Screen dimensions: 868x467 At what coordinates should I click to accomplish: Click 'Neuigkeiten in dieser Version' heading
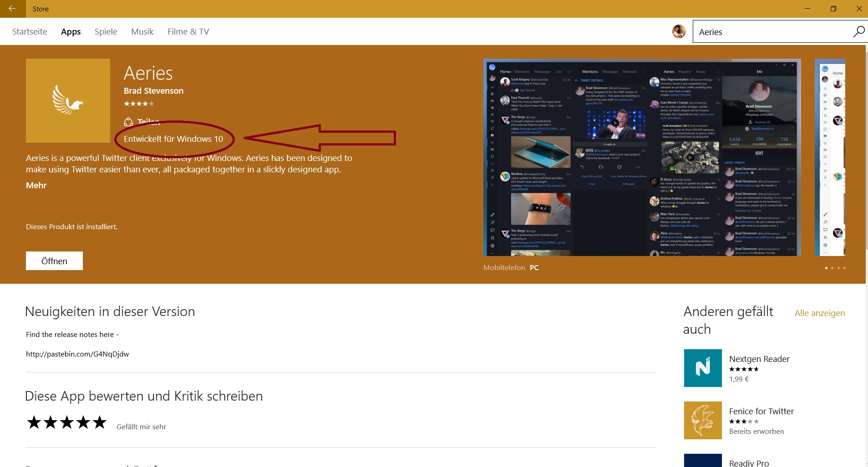(110, 311)
